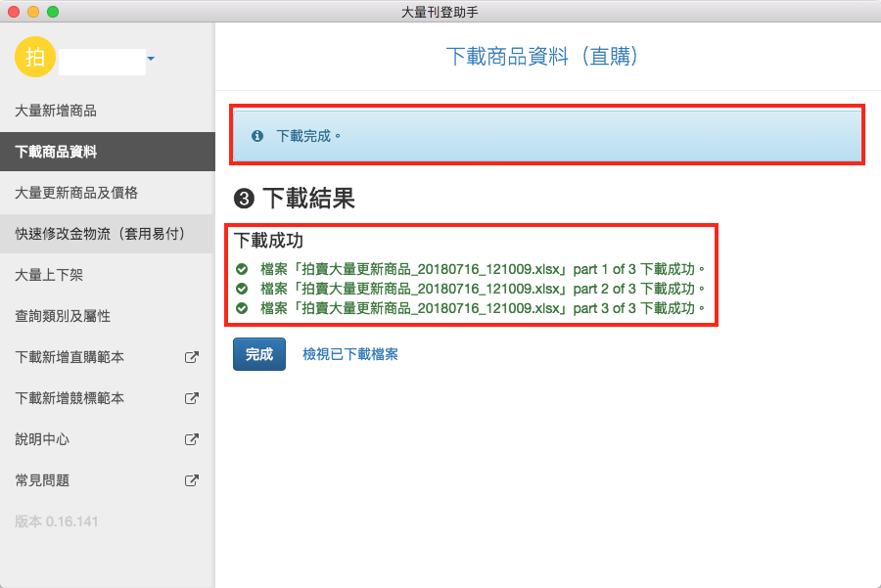This screenshot has height=588, width=881.
Task: Select 下載商品資料 in sidebar
Action: [x=56, y=152]
